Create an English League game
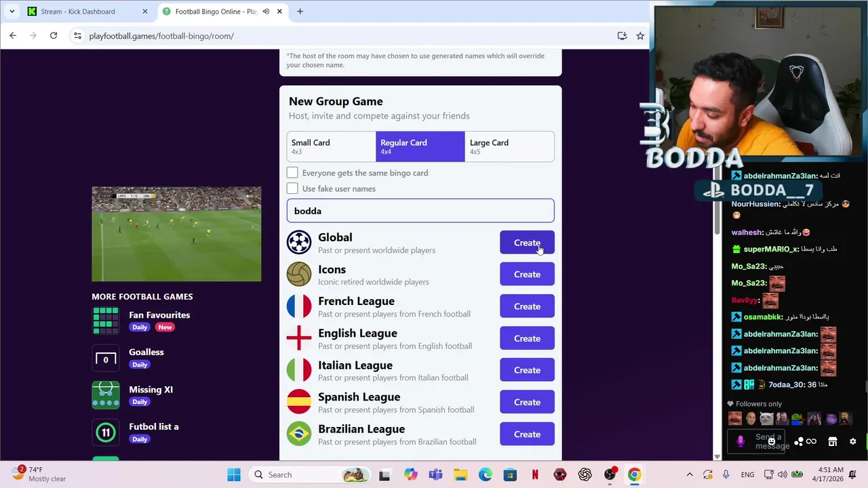Image resolution: width=868 pixels, height=488 pixels. [527, 338]
